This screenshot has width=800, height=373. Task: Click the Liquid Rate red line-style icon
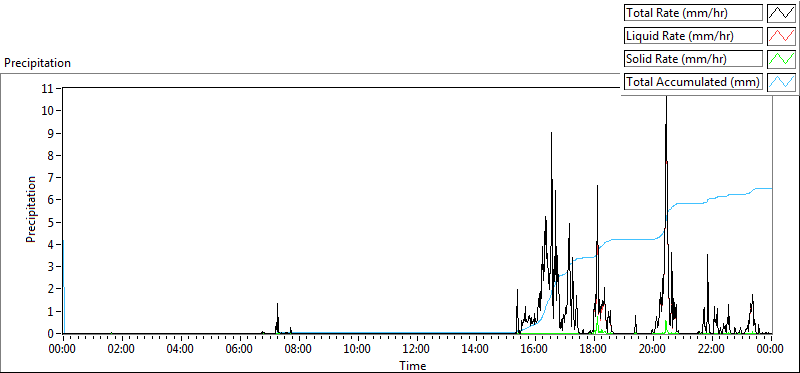[x=781, y=35]
